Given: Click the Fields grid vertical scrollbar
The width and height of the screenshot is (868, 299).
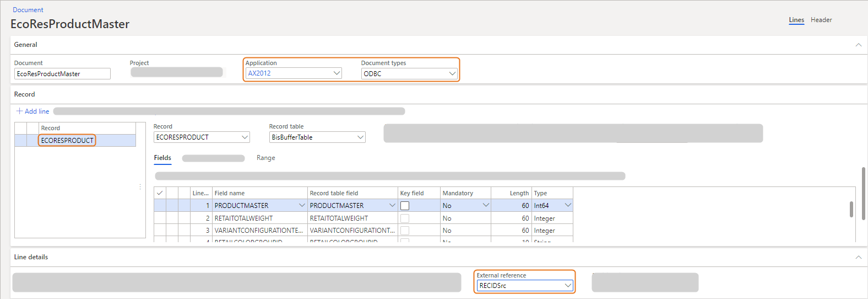Looking at the screenshot, I should click(x=851, y=210).
